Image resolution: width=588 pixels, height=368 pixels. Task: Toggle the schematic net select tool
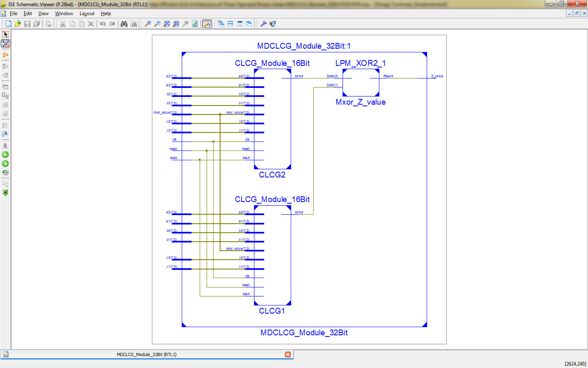pyautogui.click(x=5, y=43)
